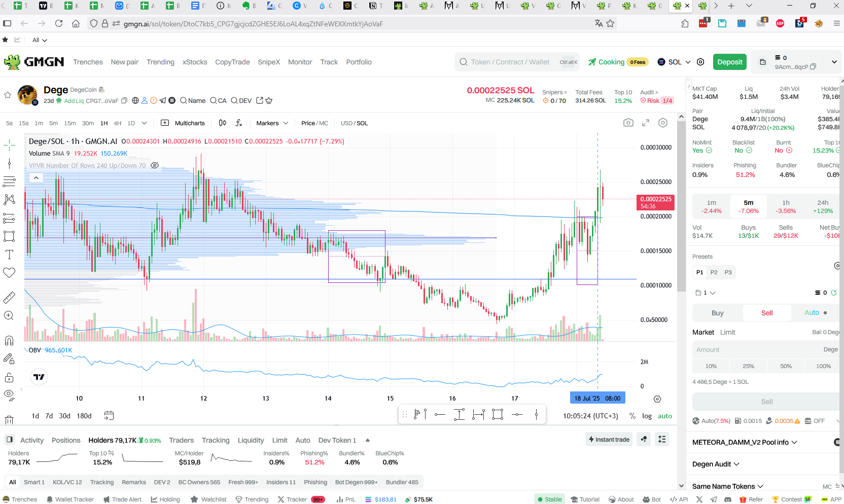Expand METEORA_DAMM_V2 Pool info section
The width and height of the screenshot is (844, 504).
pos(745,442)
